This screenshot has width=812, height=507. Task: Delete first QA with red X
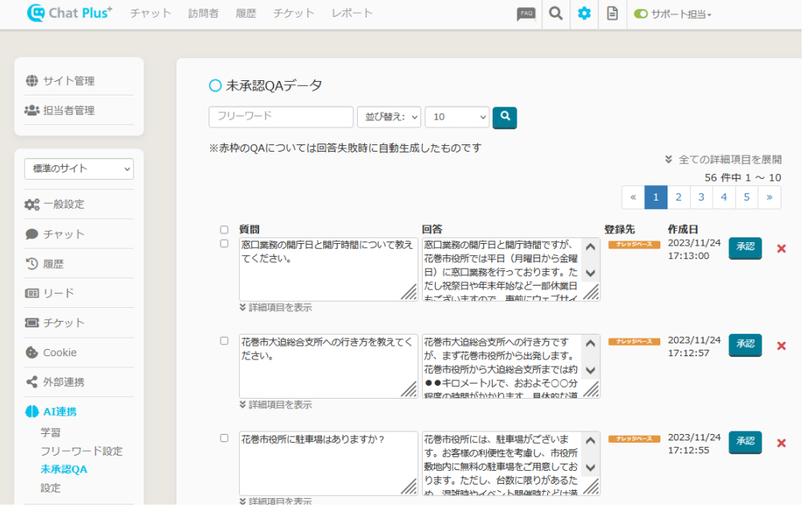pos(781,249)
